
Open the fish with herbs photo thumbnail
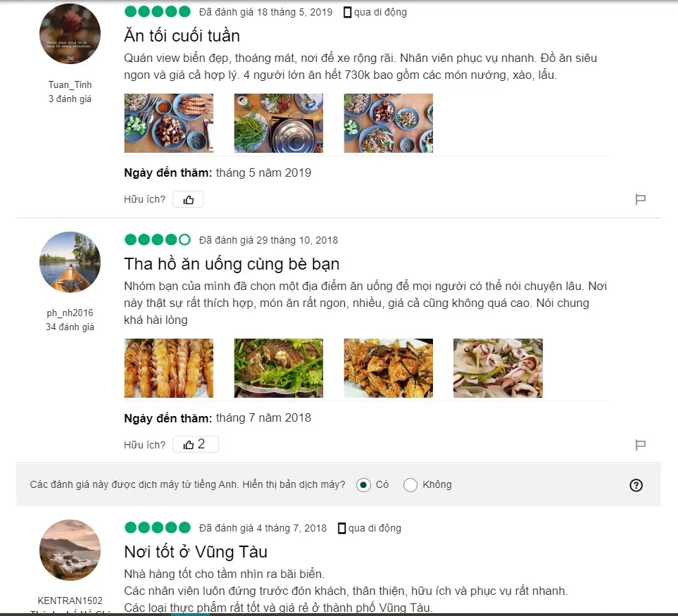(x=279, y=368)
